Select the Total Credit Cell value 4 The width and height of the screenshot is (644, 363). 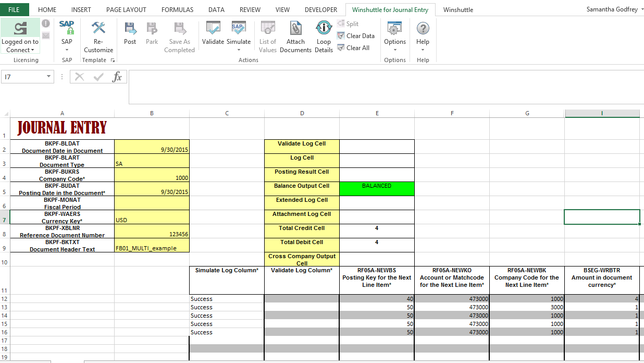(x=377, y=231)
